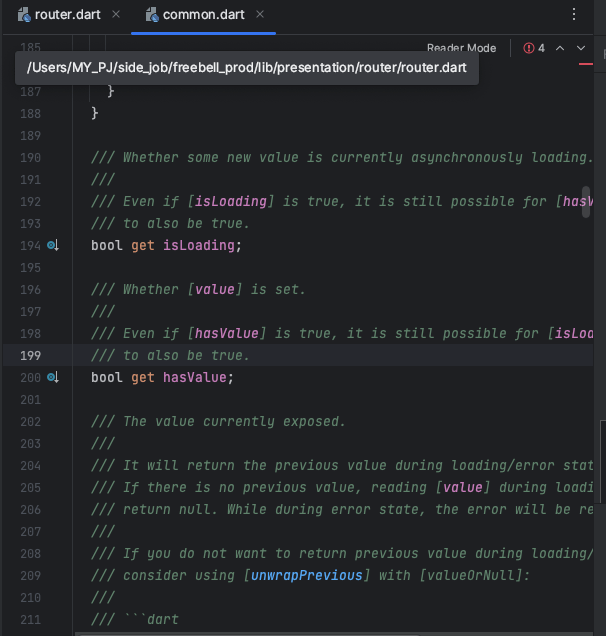The height and width of the screenshot is (636, 606).
Task: Click the comment 'If you do not want to return' on line 208
Action: click(x=235, y=553)
